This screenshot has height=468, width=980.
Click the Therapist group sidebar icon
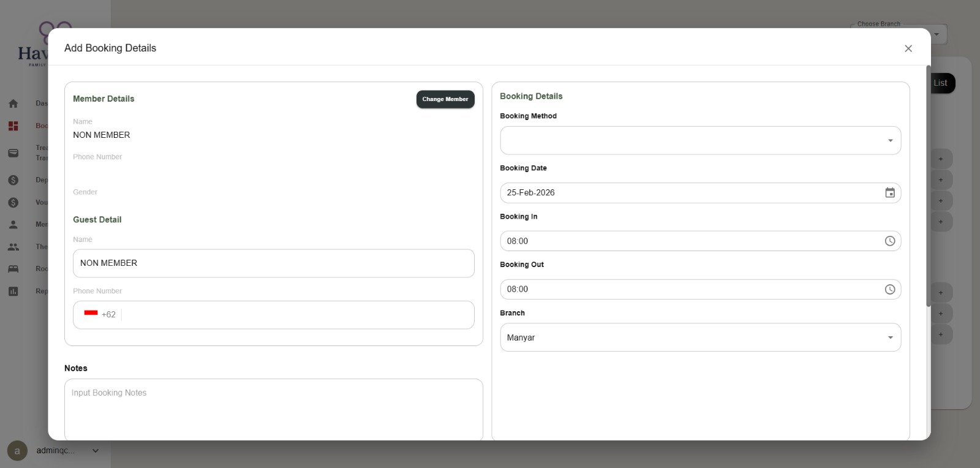click(x=13, y=247)
